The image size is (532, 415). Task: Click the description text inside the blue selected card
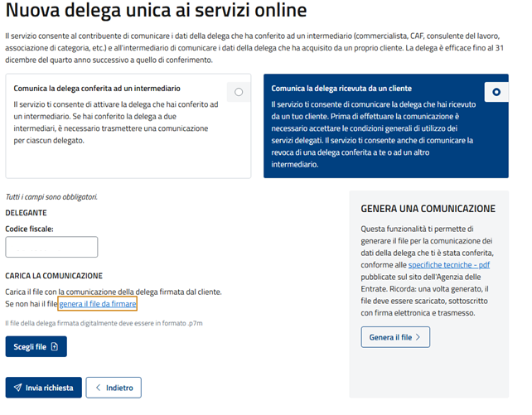click(x=372, y=134)
